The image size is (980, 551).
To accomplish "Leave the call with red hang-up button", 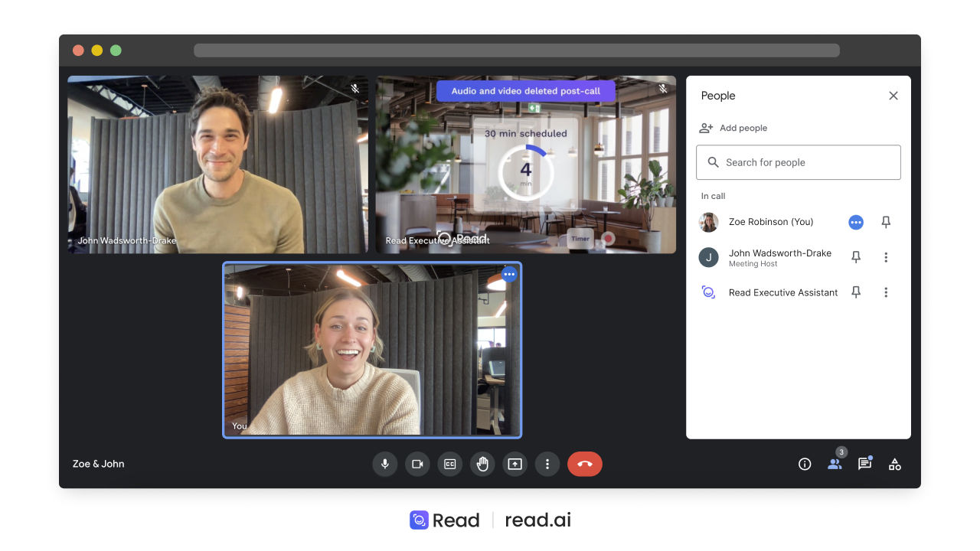I will [x=585, y=464].
